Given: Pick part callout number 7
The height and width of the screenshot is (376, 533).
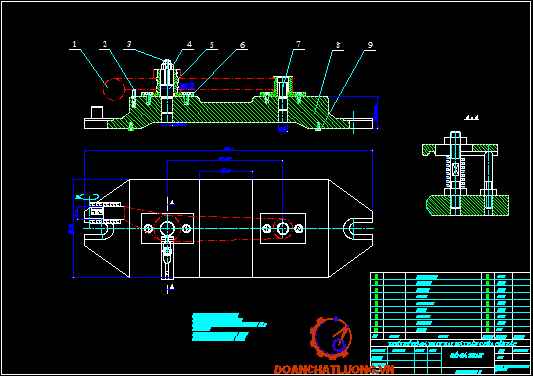Looking at the screenshot, I should [x=298, y=44].
